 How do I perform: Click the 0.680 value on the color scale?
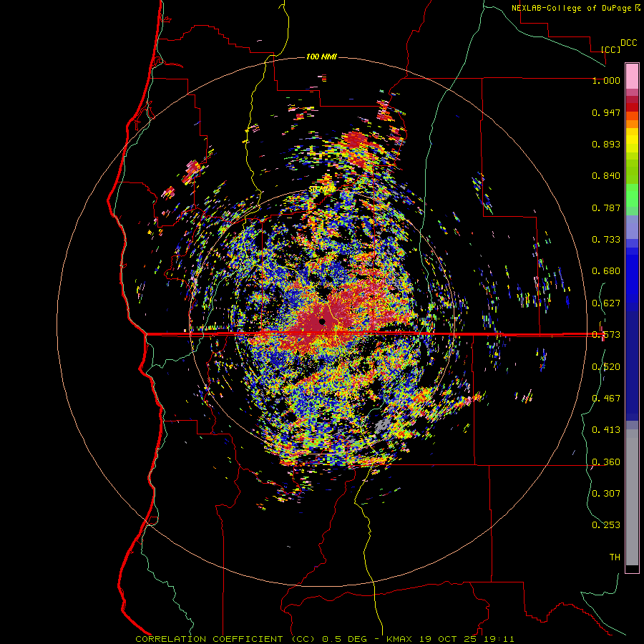coord(606,271)
